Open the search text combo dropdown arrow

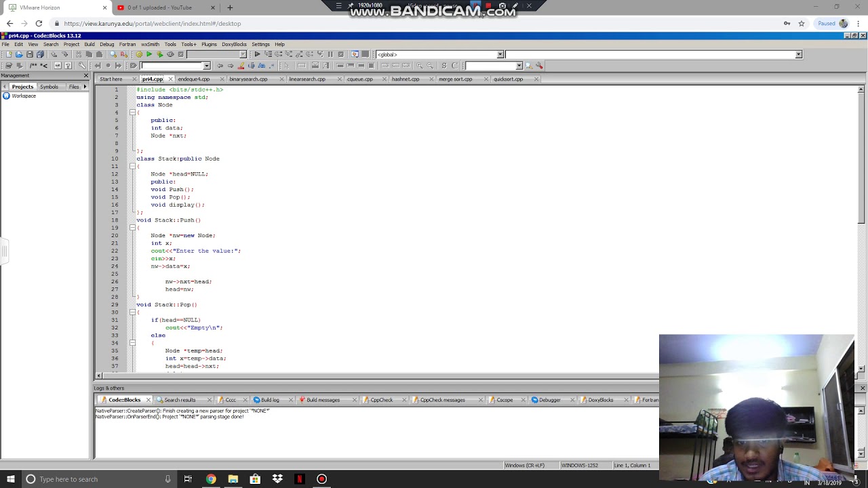point(206,66)
